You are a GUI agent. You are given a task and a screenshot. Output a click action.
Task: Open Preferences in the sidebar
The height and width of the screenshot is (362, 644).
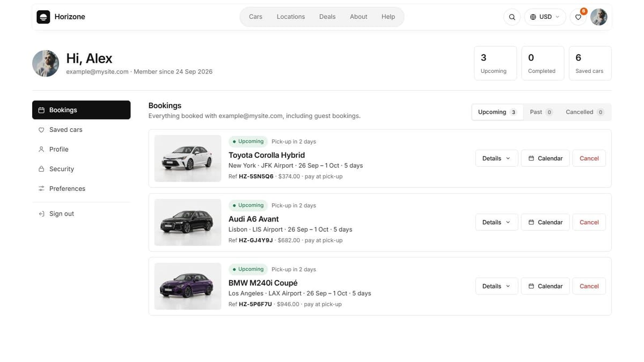point(81,189)
